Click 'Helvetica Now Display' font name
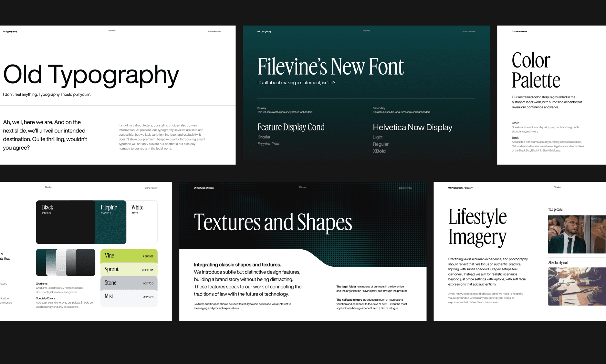Viewport: 606px width, 364px height. (x=413, y=128)
